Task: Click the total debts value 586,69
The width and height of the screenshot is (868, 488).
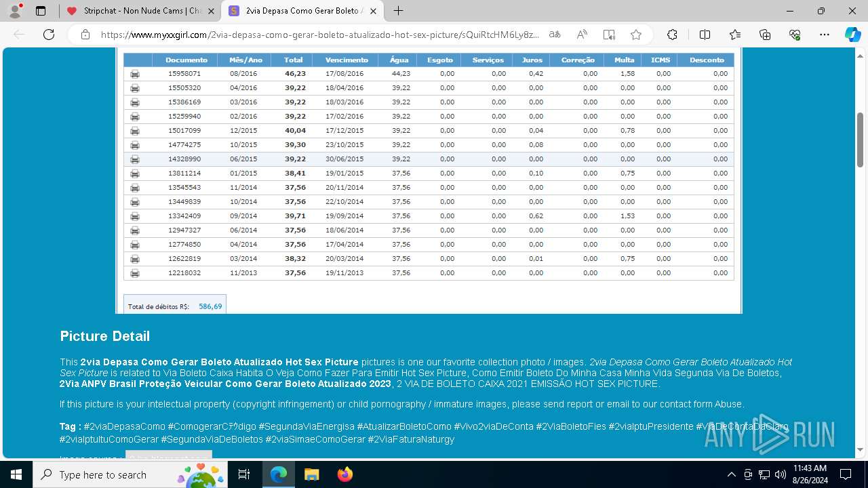Action: (x=210, y=306)
